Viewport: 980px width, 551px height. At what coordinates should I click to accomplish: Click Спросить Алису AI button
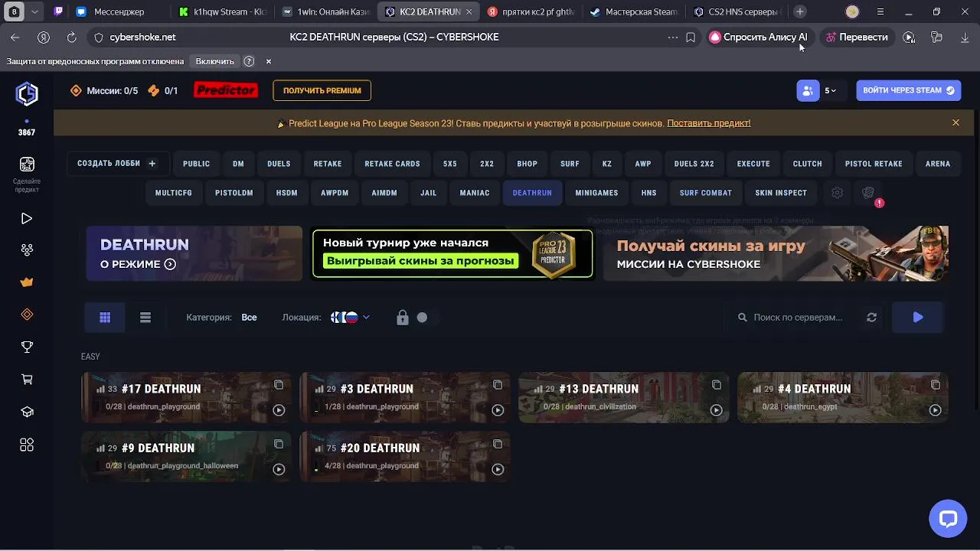[x=758, y=37]
